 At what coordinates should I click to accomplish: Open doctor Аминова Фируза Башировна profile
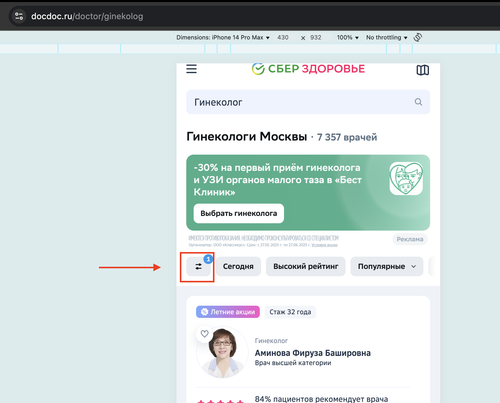(x=313, y=353)
